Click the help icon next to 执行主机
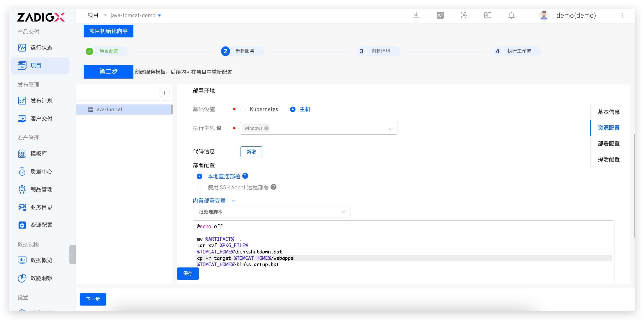The width and height of the screenshot is (644, 320). coord(219,128)
